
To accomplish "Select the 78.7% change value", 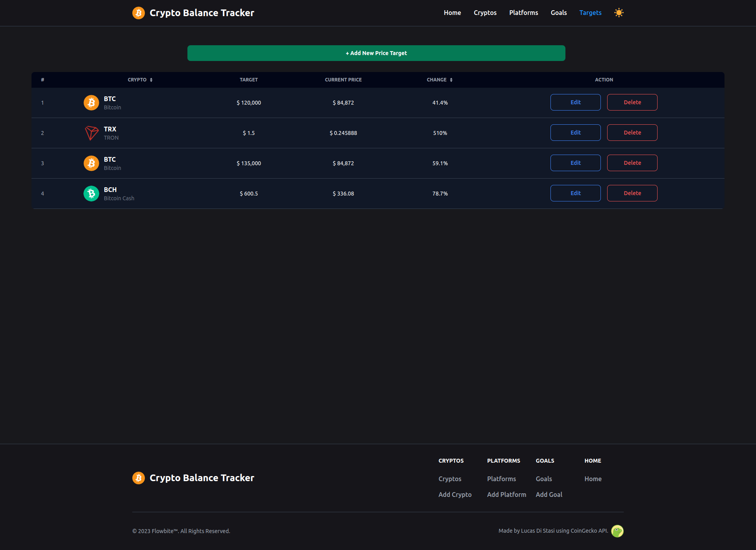I will click(440, 194).
